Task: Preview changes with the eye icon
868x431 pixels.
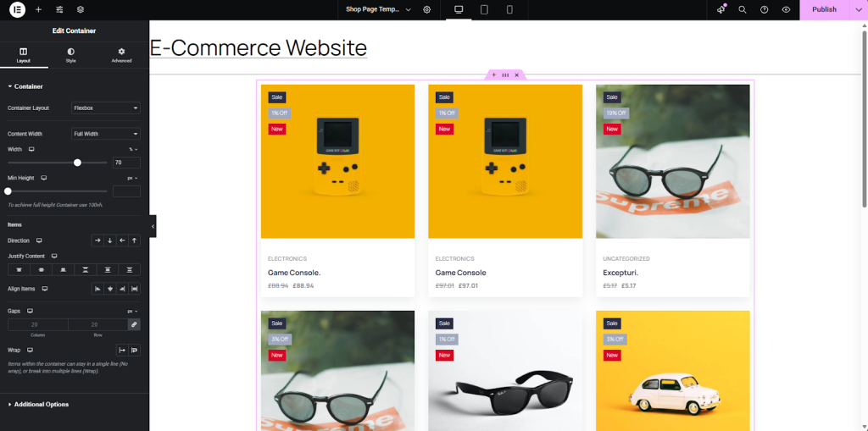Action: [786, 9]
